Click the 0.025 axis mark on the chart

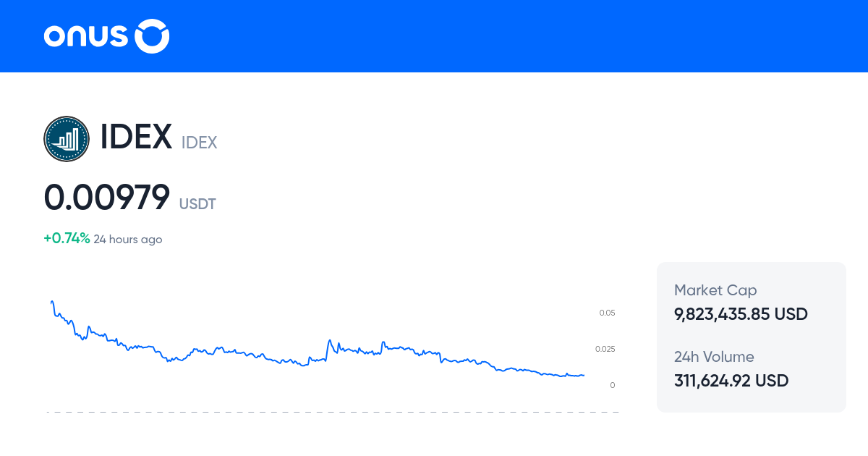pos(605,348)
